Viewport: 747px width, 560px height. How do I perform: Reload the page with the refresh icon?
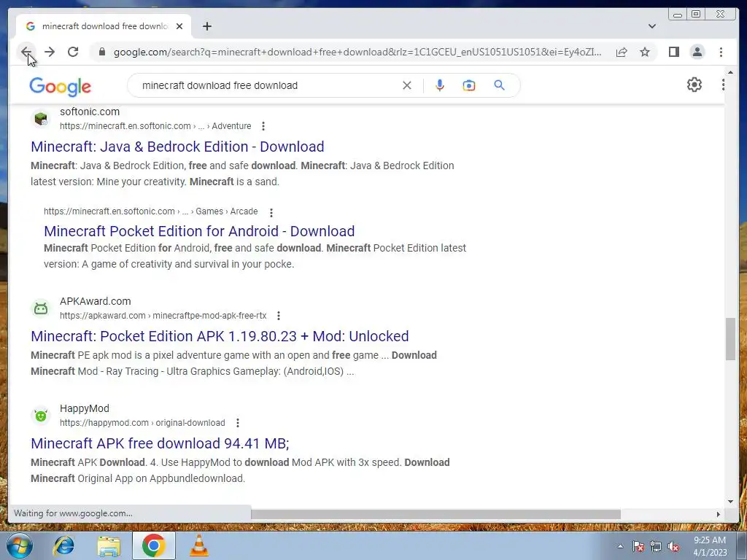pos(73,52)
